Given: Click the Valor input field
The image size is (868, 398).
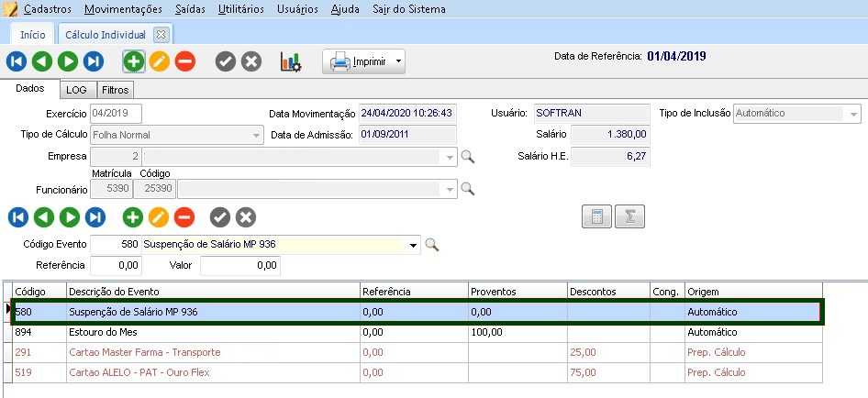Looking at the screenshot, I should pos(239,265).
